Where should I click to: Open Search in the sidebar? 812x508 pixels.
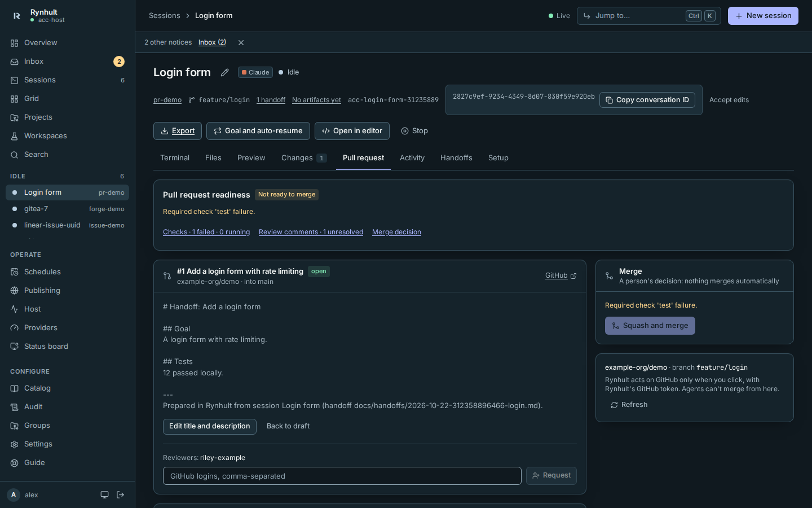pos(68,155)
